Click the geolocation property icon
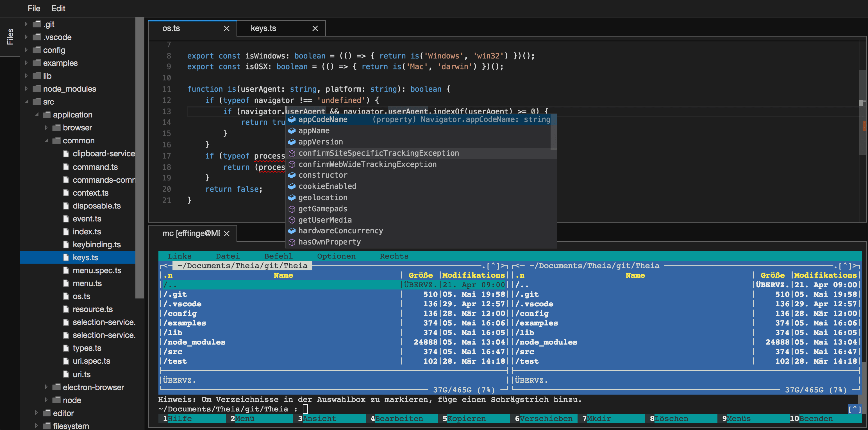 tap(292, 198)
